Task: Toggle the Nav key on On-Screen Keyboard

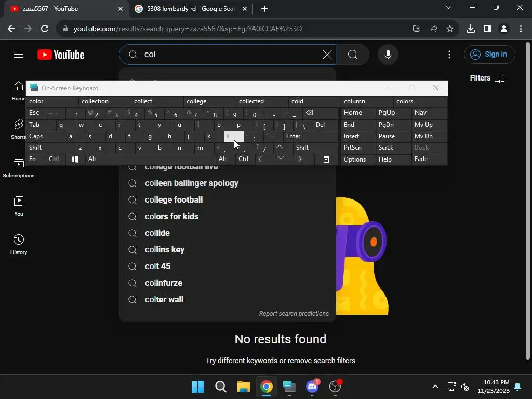Action: point(429,113)
